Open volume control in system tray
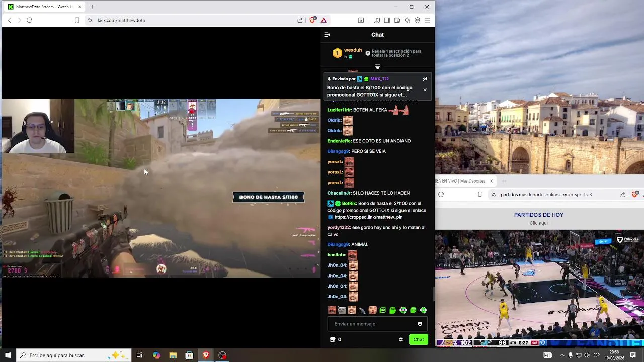The height and width of the screenshot is (362, 644). [586, 355]
